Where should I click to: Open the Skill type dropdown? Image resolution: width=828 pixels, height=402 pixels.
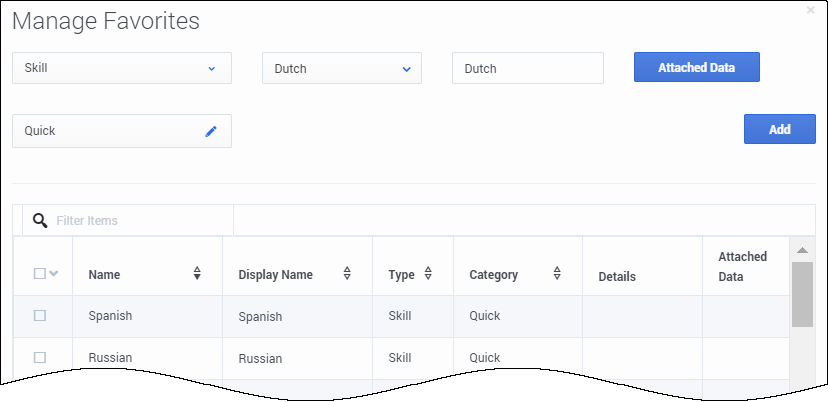(122, 68)
